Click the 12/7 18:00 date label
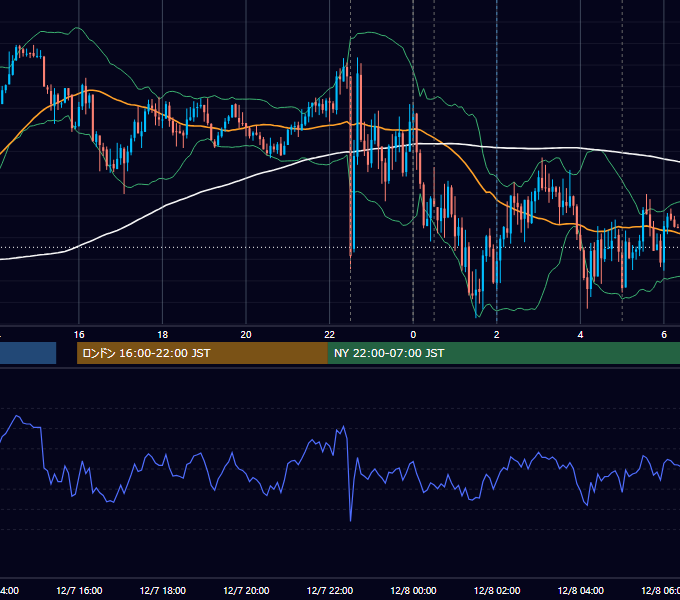This screenshot has height=600, width=680. (163, 590)
